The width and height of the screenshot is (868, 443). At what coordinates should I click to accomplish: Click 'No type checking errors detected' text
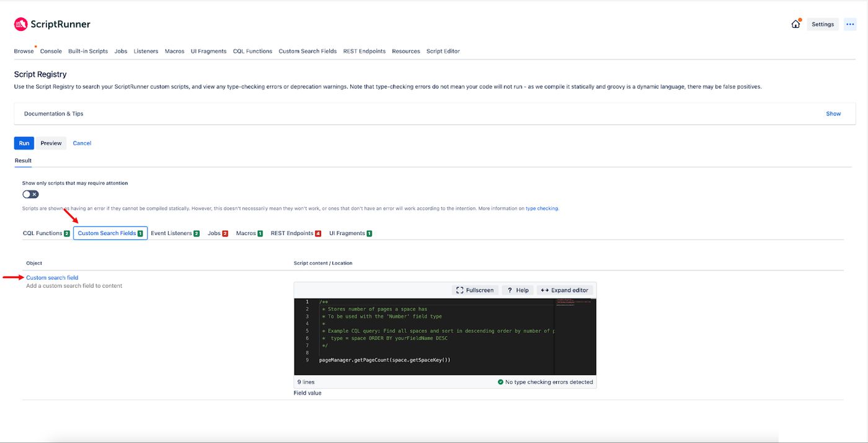click(549, 382)
